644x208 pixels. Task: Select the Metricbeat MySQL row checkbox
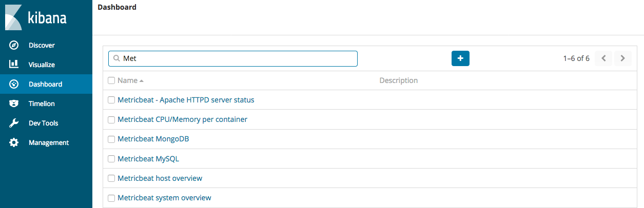[111, 159]
